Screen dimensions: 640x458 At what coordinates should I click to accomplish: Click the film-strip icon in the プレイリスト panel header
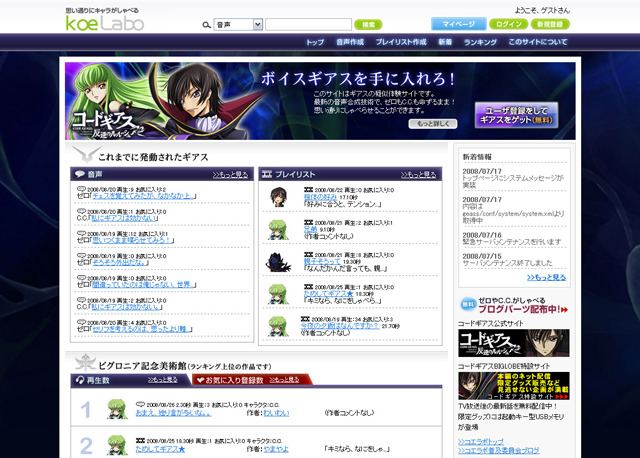pos(267,174)
